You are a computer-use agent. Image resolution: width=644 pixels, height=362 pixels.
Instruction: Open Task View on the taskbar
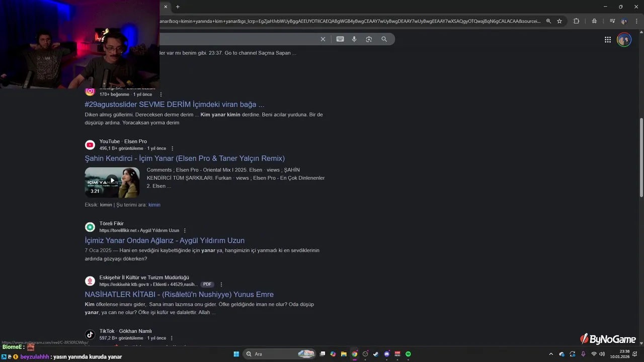(323, 354)
